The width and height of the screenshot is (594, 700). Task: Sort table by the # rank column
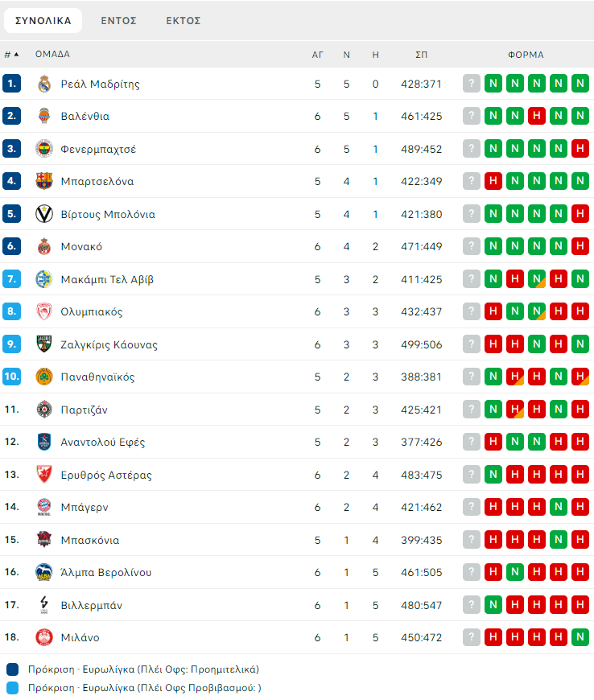click(11, 55)
